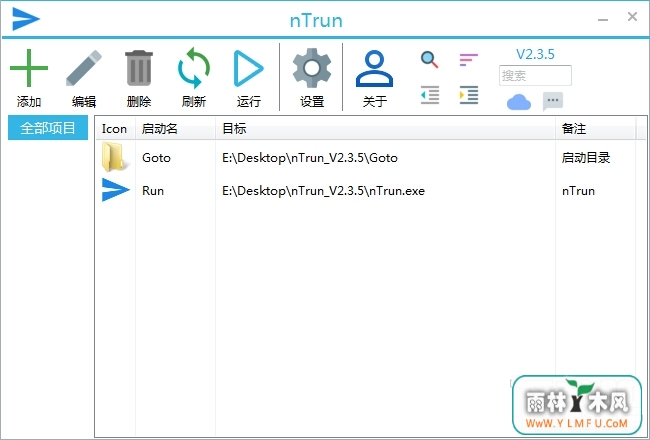Open the chat bubble feedback icon
Viewport: 650px width, 440px height.
(x=553, y=102)
